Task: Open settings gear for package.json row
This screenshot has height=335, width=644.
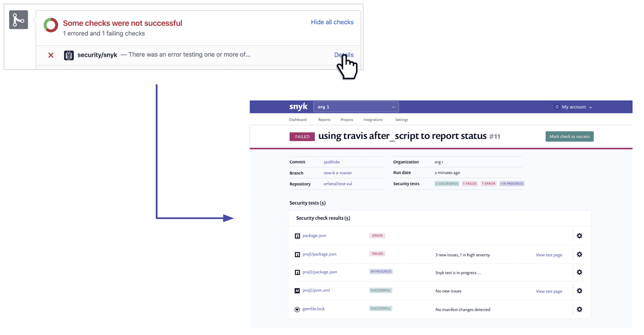Action: pos(579,236)
